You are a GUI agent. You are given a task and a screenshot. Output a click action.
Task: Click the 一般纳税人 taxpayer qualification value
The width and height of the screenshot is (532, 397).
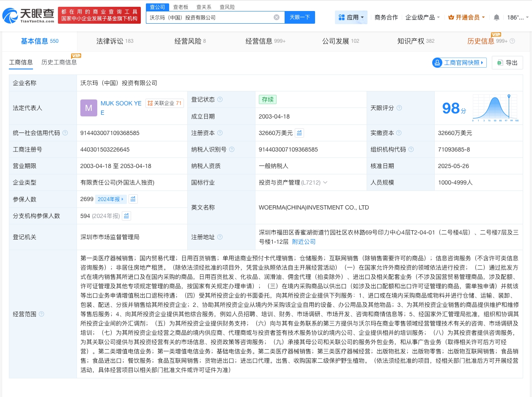click(x=274, y=166)
